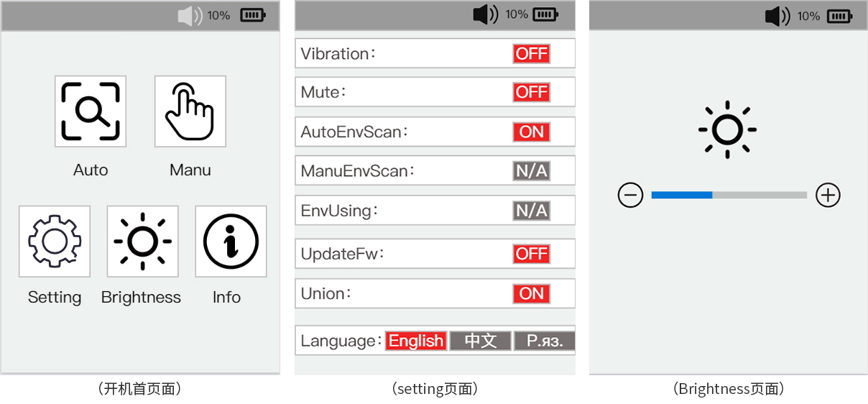
Task: Click the minus icon to decrease brightness
Action: (631, 195)
